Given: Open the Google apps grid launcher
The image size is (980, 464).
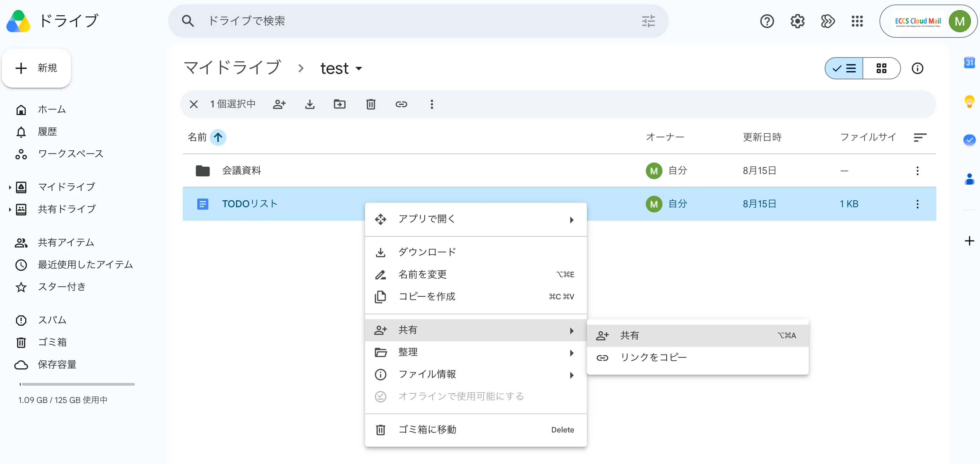Looking at the screenshot, I should tap(857, 21).
